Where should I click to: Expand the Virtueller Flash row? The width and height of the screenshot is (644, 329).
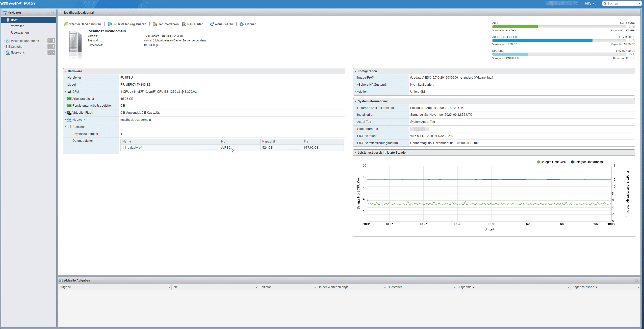[x=65, y=113]
